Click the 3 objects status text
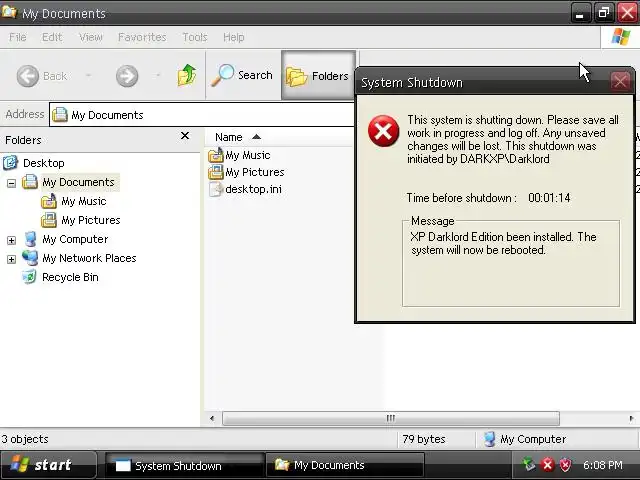 pos(25,439)
